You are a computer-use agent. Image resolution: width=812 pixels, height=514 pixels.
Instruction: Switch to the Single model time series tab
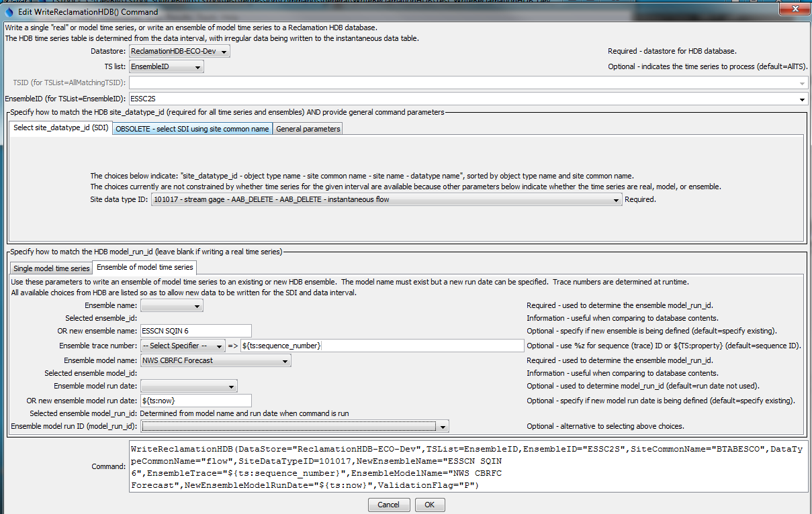click(50, 268)
